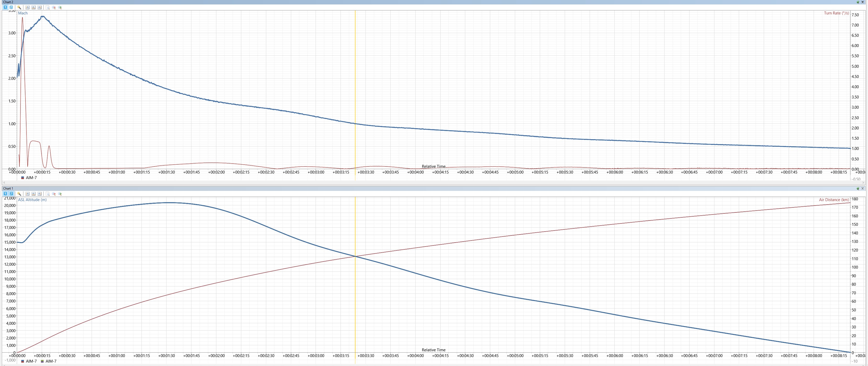
Task: Click the Chart 2 panel title
Action: [8, 2]
